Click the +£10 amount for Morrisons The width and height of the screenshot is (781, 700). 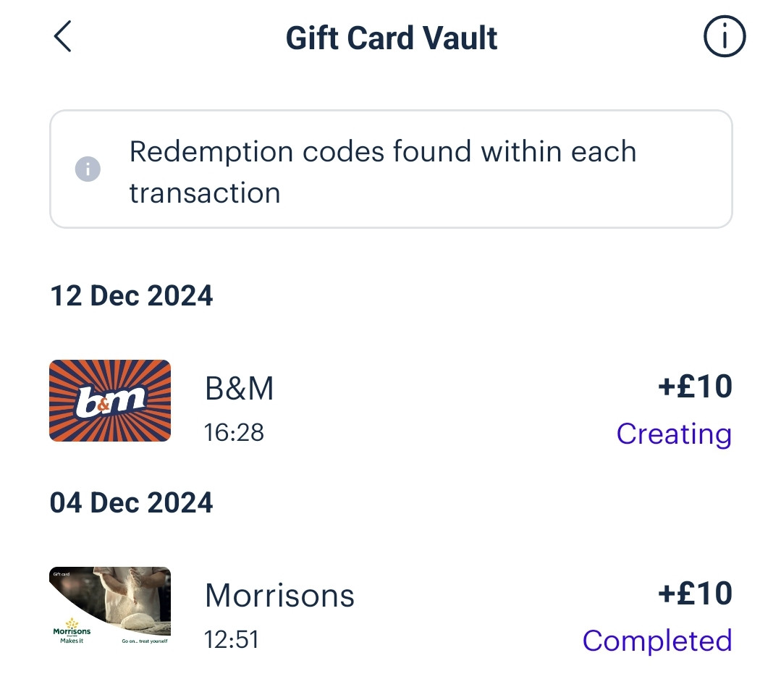click(695, 594)
